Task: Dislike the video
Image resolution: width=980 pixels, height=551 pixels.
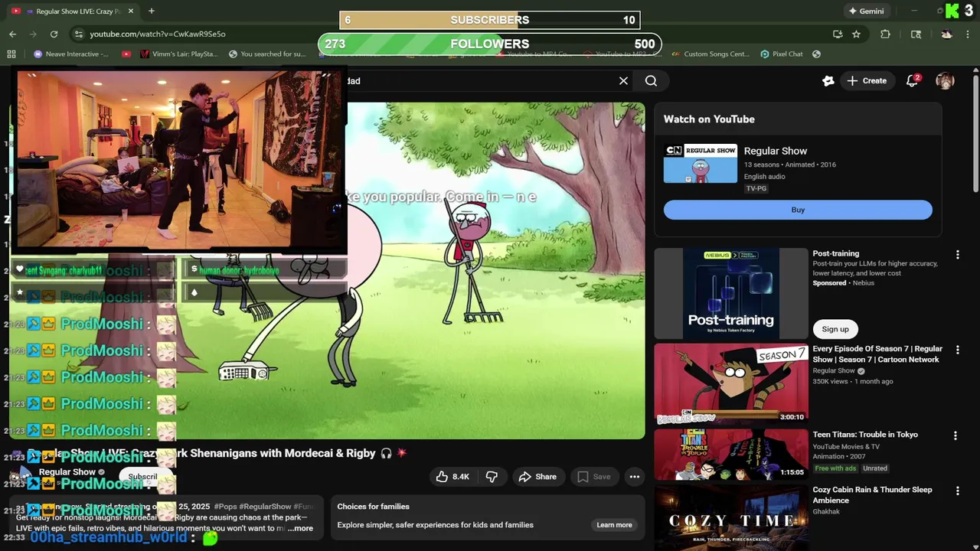Action: (492, 477)
